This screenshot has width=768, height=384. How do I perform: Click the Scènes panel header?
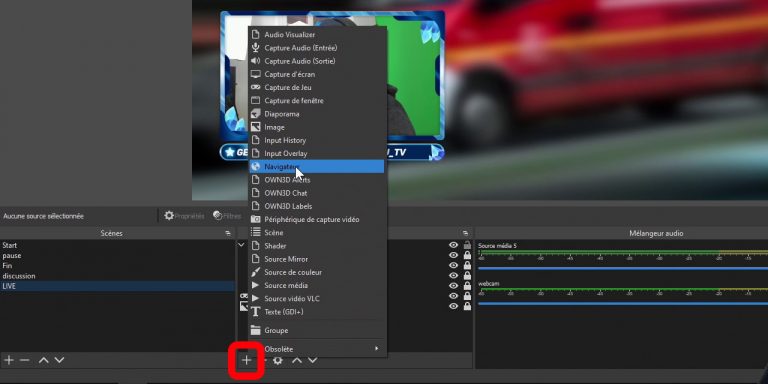[111, 234]
